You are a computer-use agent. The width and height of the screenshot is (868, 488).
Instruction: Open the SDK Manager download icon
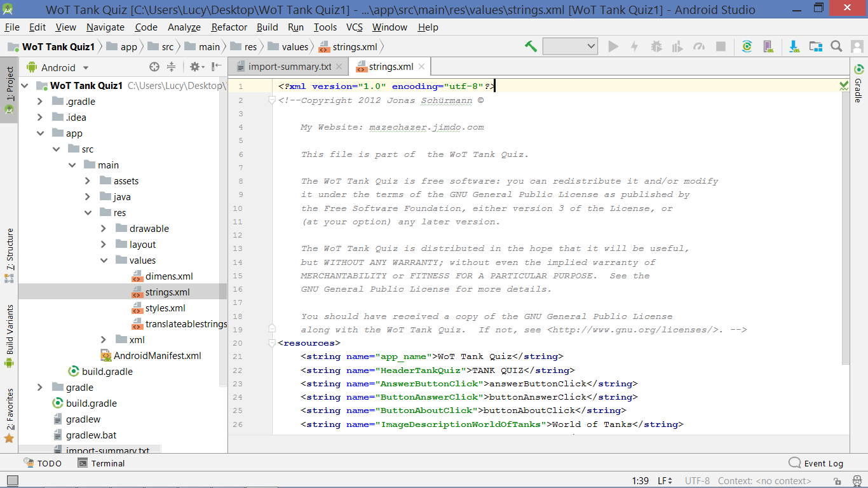tap(794, 46)
